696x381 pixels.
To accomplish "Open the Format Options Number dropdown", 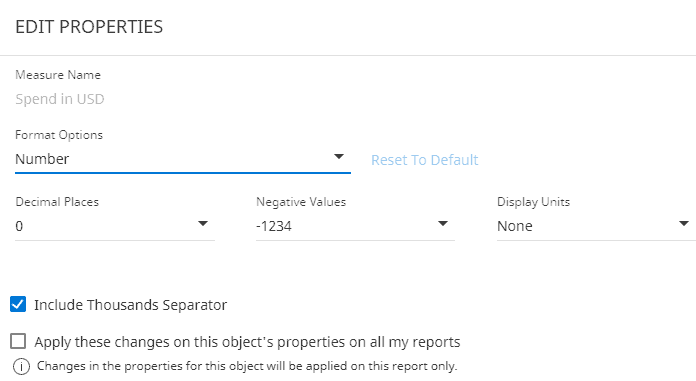I will tap(183, 159).
